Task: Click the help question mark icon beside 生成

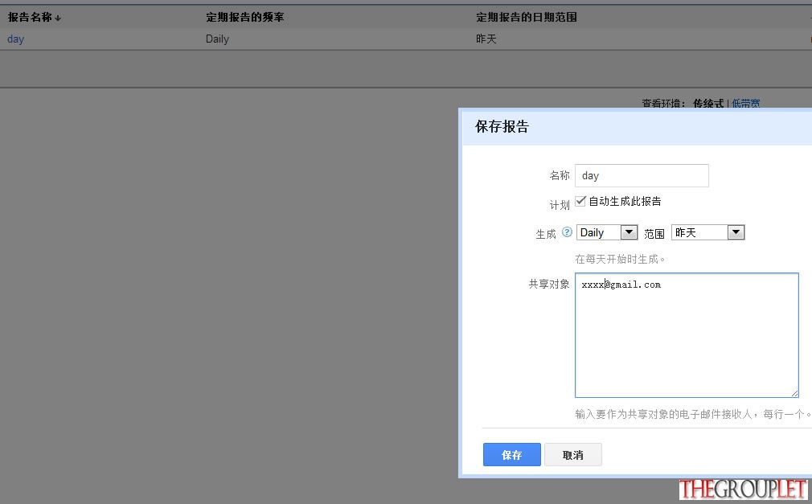Action: point(567,232)
